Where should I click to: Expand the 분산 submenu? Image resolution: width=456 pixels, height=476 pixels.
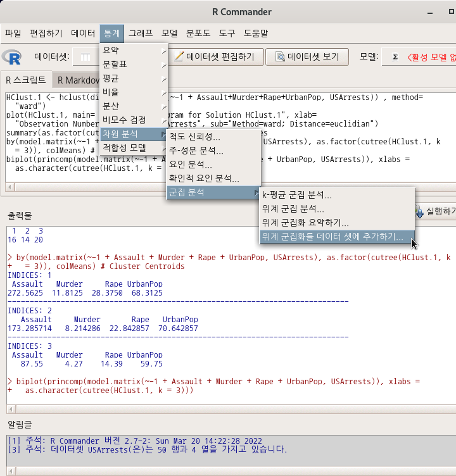point(134,106)
